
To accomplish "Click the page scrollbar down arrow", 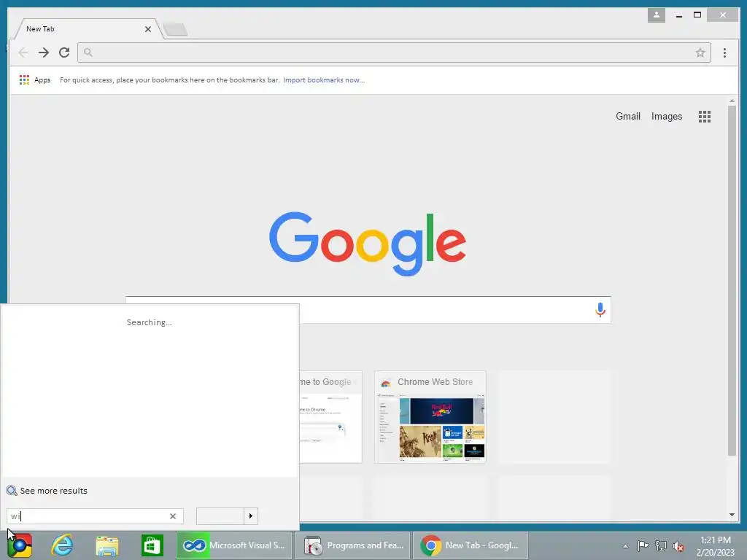I will (732, 515).
